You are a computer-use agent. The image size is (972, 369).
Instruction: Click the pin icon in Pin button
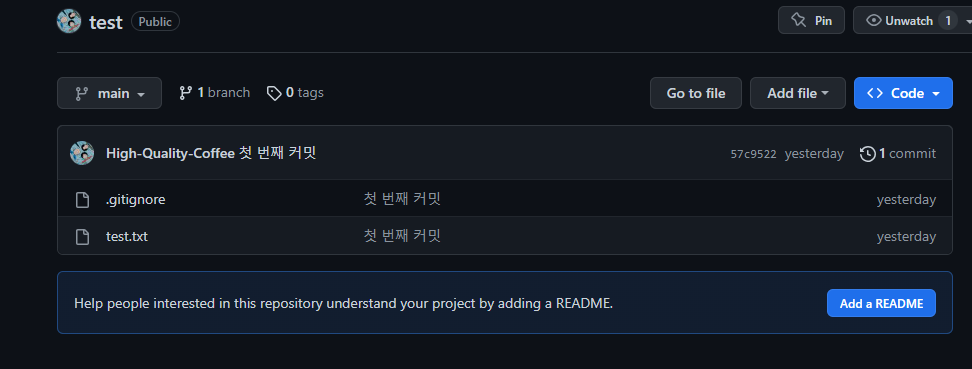coord(798,20)
